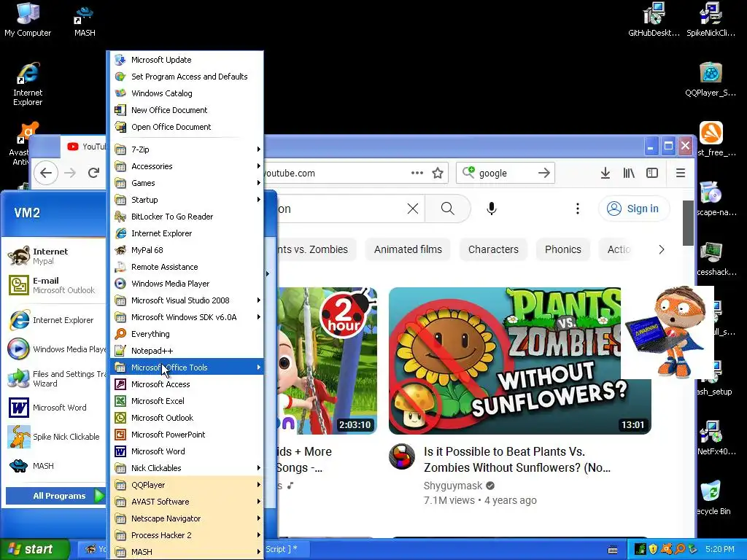Expand the QQPlayer submenu
This screenshot has width=747, height=560.
[187, 485]
